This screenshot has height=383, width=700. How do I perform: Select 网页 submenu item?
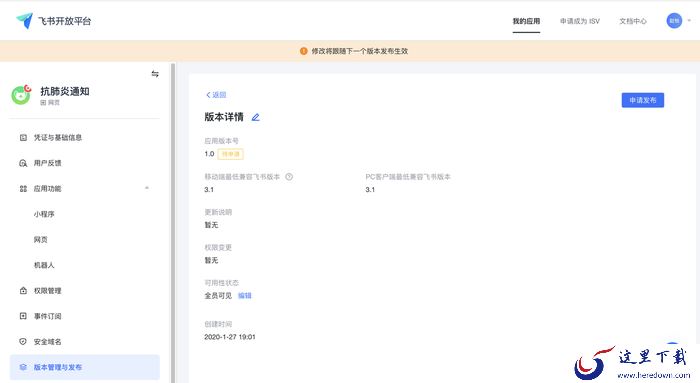click(x=41, y=239)
